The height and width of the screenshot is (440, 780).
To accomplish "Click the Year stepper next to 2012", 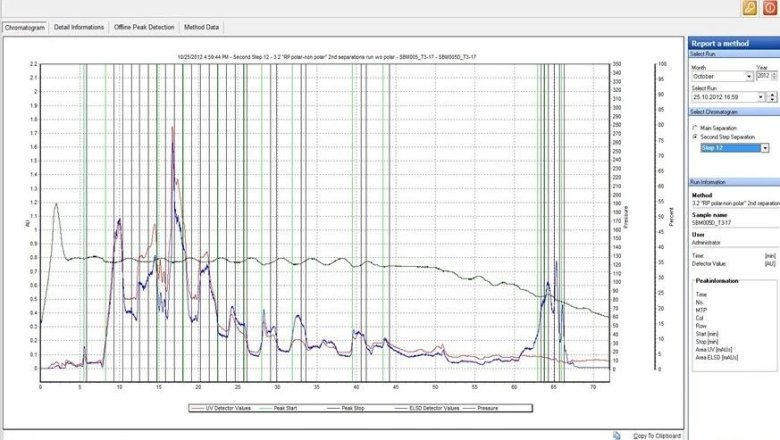I will point(773,76).
